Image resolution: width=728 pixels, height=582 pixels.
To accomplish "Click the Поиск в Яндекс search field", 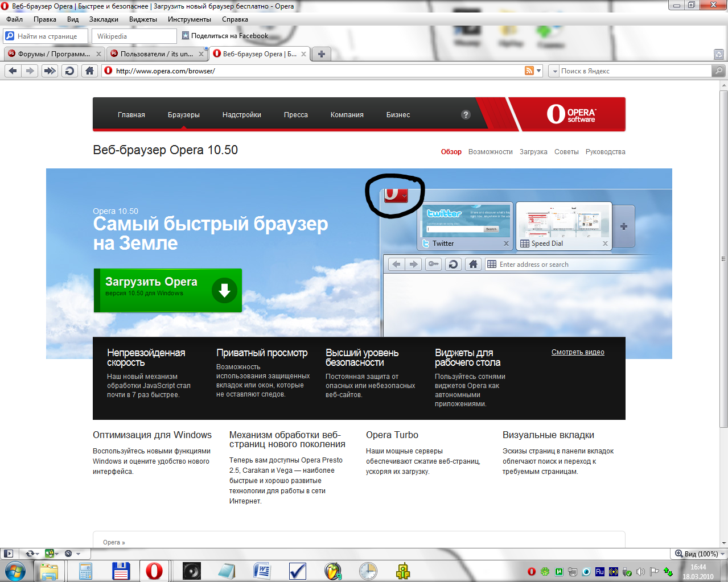I will click(635, 71).
